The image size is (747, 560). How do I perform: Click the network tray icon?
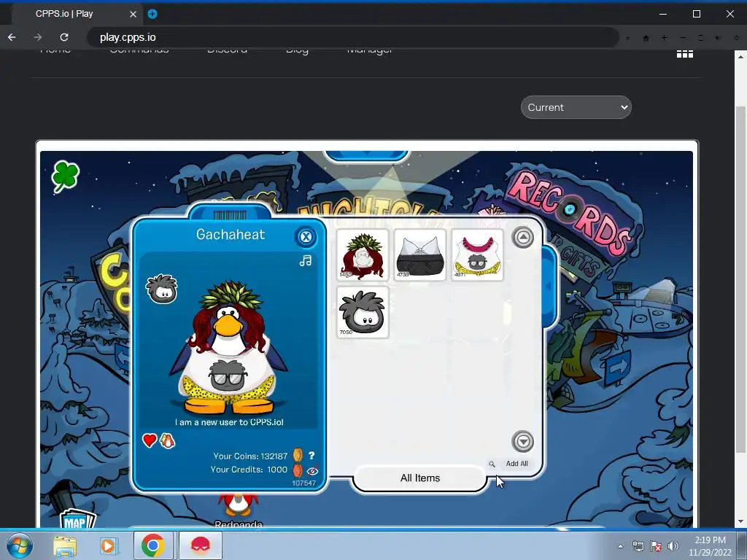tap(638, 546)
